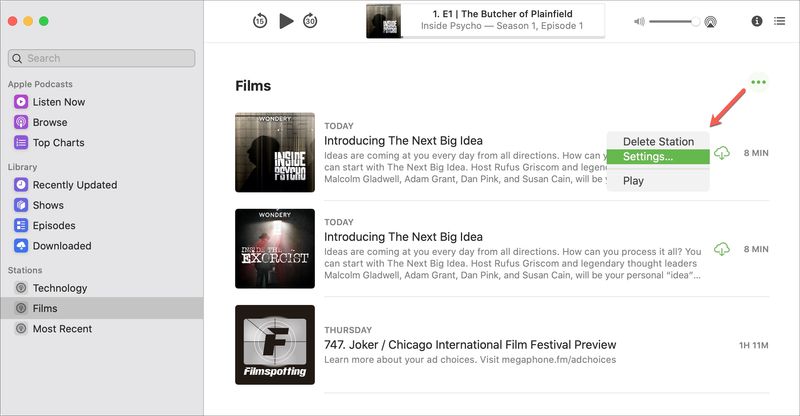Click Inside Psycho — Season 1 subtitle
This screenshot has height=416, width=800.
pos(502,26)
